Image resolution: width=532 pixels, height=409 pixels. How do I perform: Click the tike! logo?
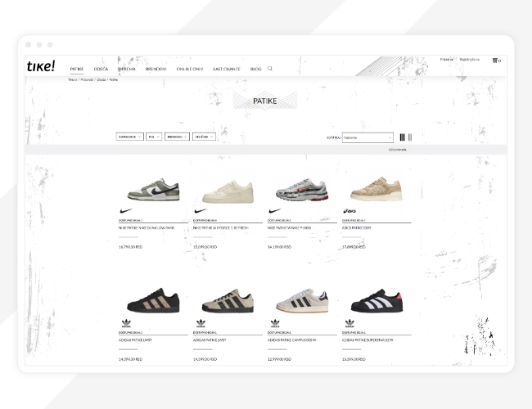tap(41, 66)
